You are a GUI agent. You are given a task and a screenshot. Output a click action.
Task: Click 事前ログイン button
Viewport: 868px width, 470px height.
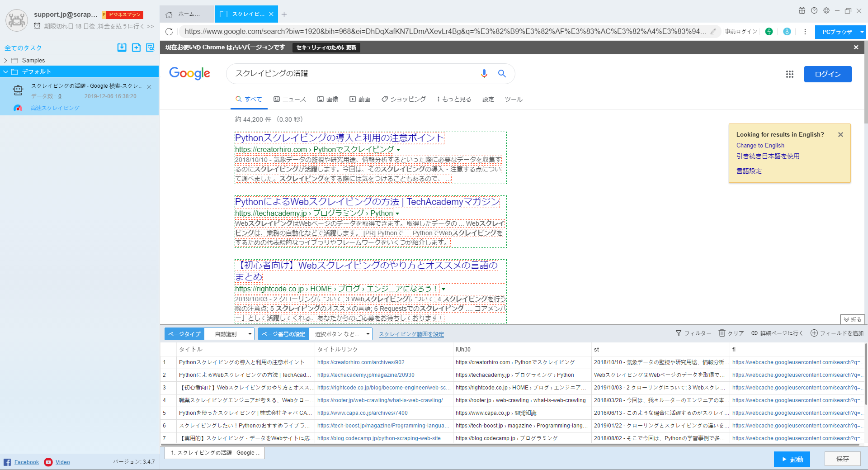[x=741, y=32]
